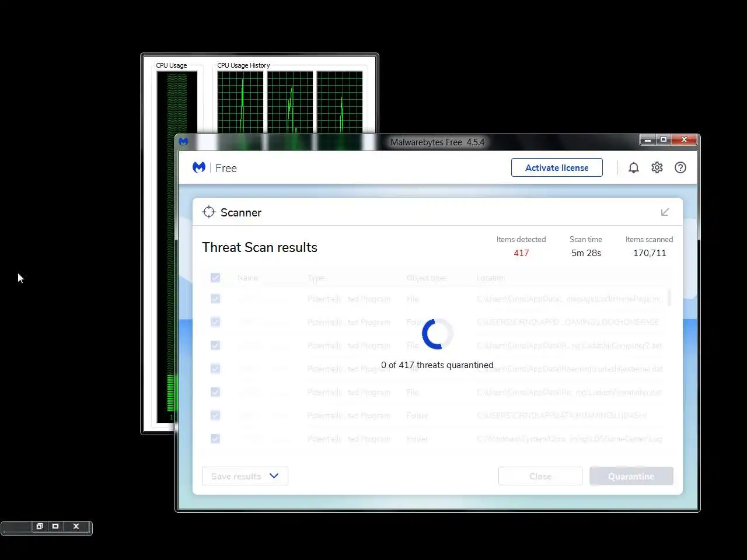Viewport: 747px width, 560px height.
Task: Uncheck the external.dat file row checkbox
Action: coord(215,369)
